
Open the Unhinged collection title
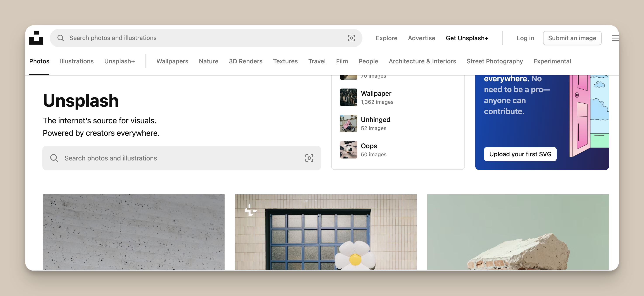tap(376, 120)
